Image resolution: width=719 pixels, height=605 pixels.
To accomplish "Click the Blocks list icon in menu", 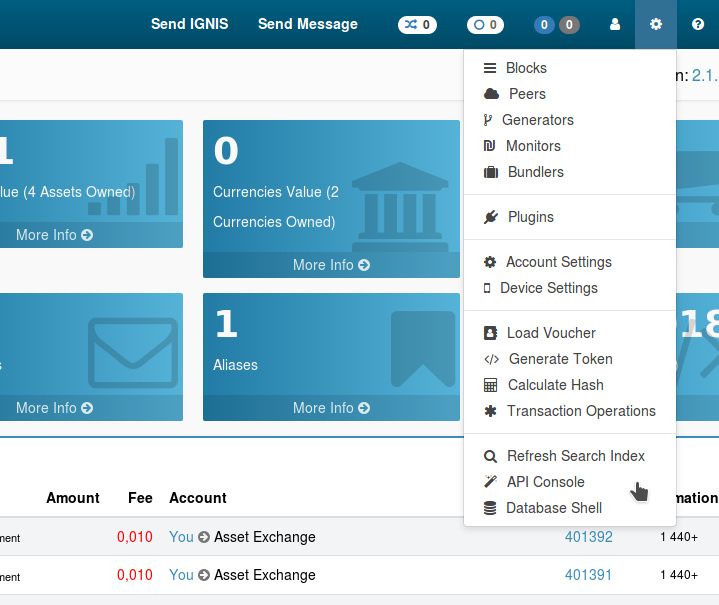I will (490, 68).
